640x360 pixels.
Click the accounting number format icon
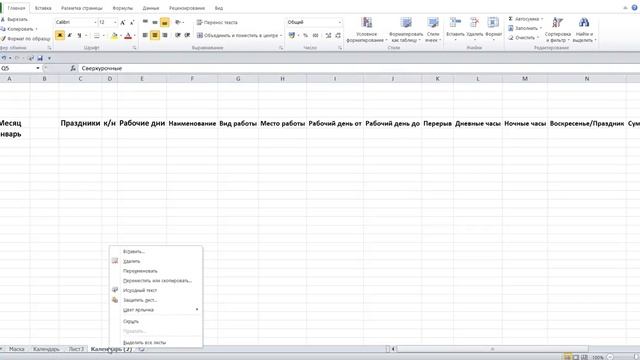tap(291, 36)
